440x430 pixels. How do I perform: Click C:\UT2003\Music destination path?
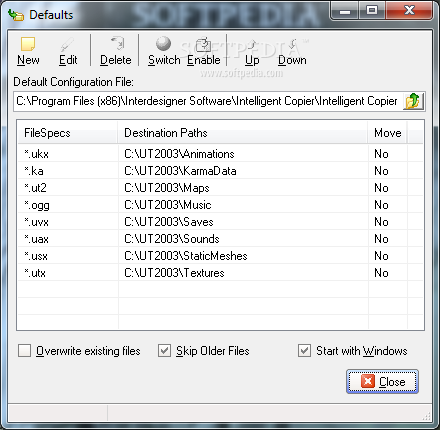point(168,205)
